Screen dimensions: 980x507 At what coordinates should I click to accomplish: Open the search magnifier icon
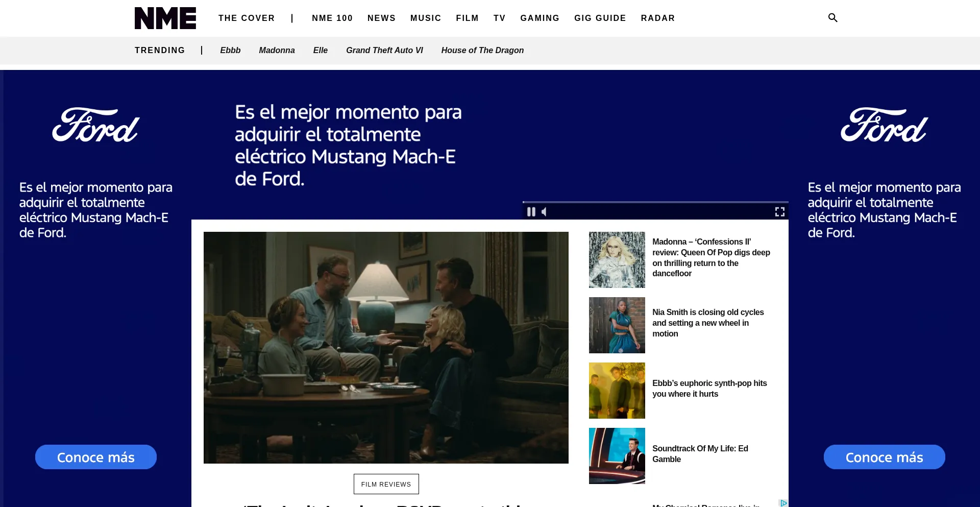(x=832, y=18)
